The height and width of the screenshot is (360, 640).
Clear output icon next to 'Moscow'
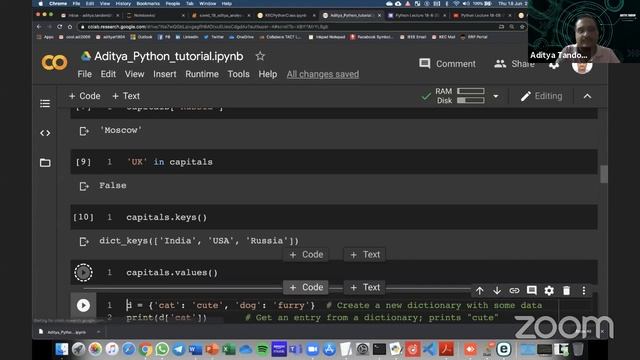[84, 131]
